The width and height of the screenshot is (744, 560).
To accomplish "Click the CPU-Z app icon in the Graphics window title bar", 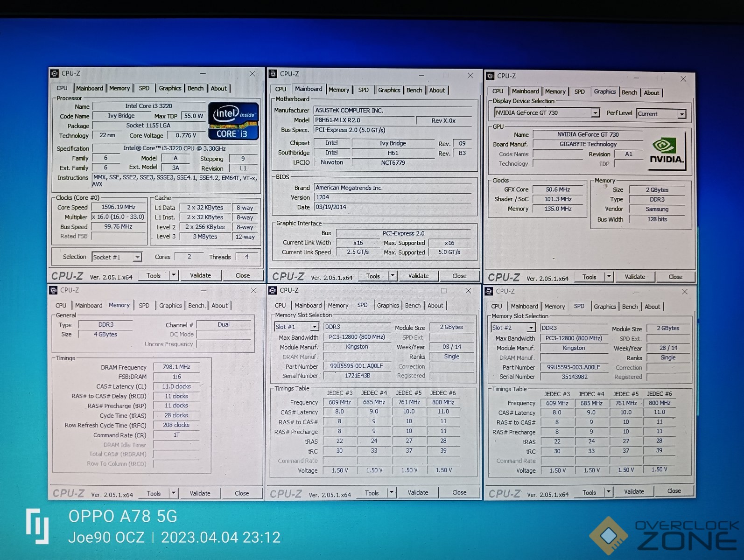I will pos(490,76).
